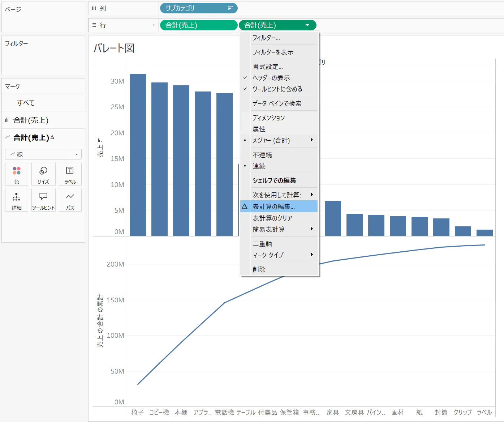504x422 pixels.
Task: Open the 行 shelf dropdown arrow
Action: click(x=154, y=25)
